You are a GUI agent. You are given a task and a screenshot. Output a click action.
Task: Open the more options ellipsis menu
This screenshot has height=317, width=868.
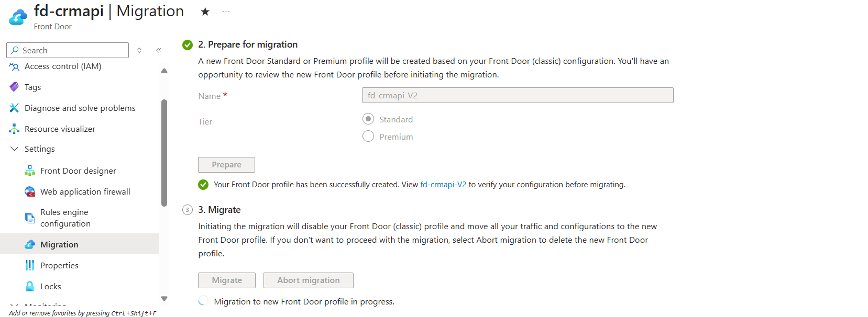pyautogui.click(x=226, y=12)
